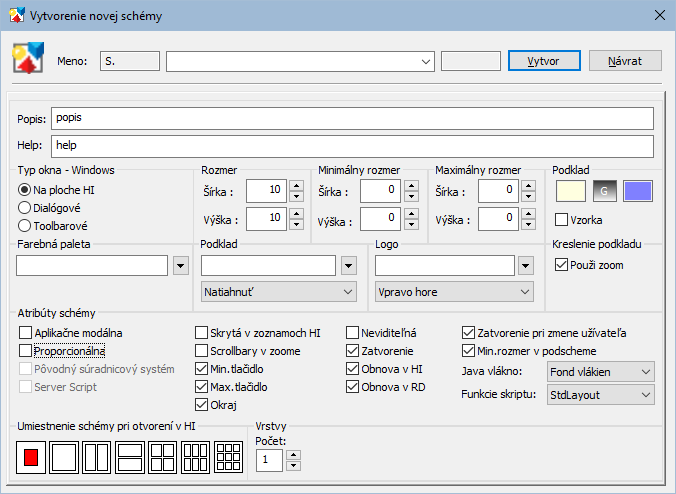Pick the empty full-window placement layout
This screenshot has height=494, width=676.
click(x=64, y=457)
